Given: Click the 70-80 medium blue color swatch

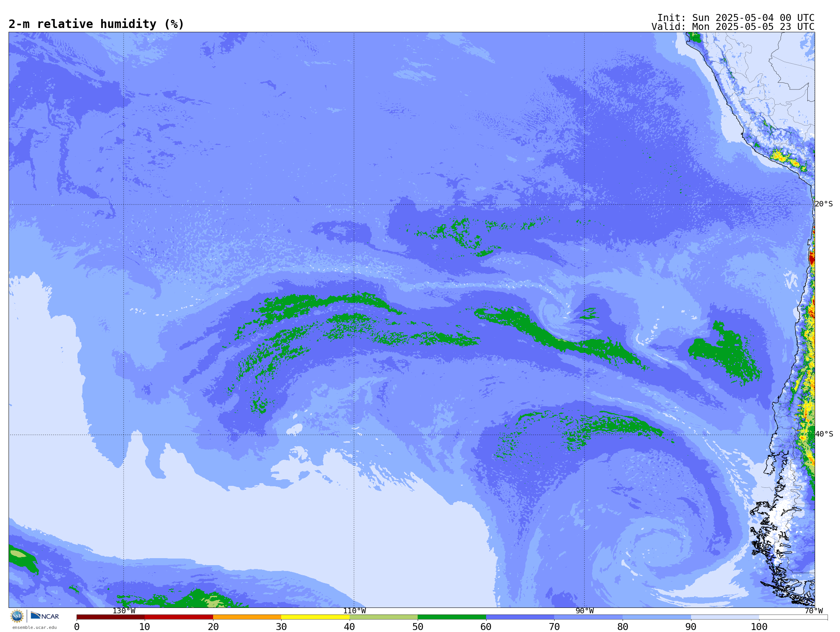Looking at the screenshot, I should [x=588, y=617].
